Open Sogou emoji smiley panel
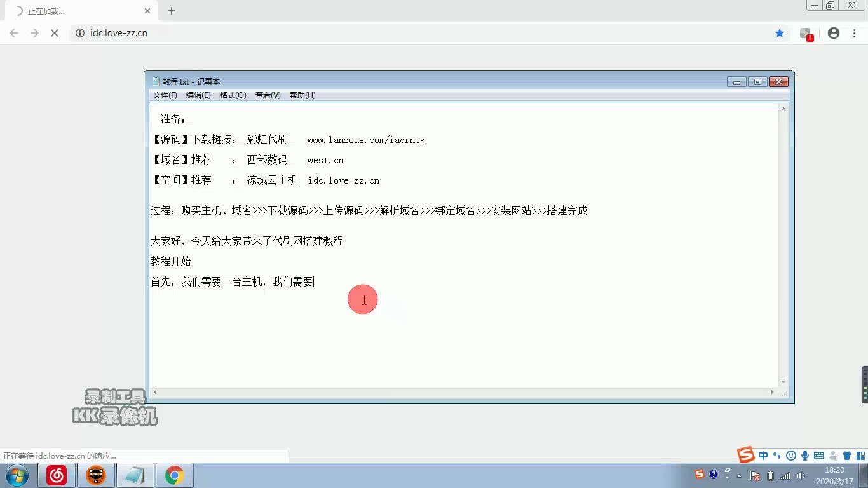868x488 pixels. (x=791, y=456)
